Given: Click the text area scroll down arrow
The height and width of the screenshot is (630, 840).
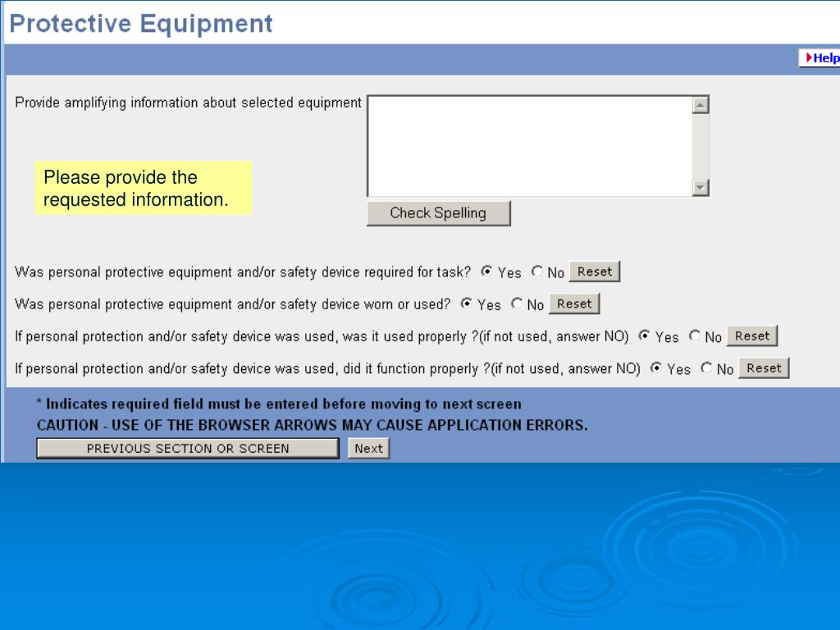Looking at the screenshot, I should pyautogui.click(x=701, y=188).
